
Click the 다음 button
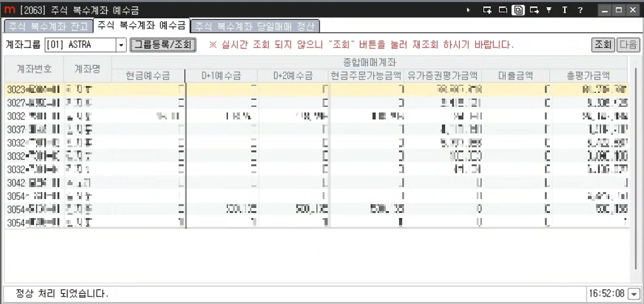pyautogui.click(x=628, y=45)
